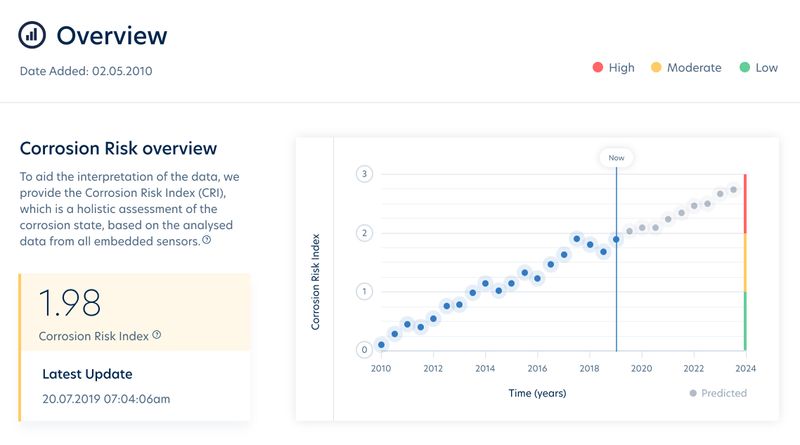
Task: Click the red high-risk color bar on chart
Action: coord(745,203)
